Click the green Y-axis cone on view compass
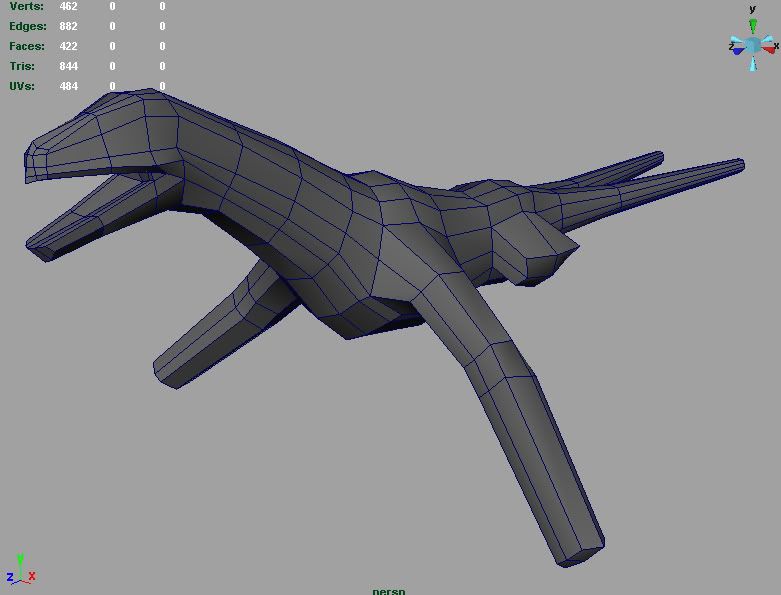The height and width of the screenshot is (595, 781). [753, 27]
